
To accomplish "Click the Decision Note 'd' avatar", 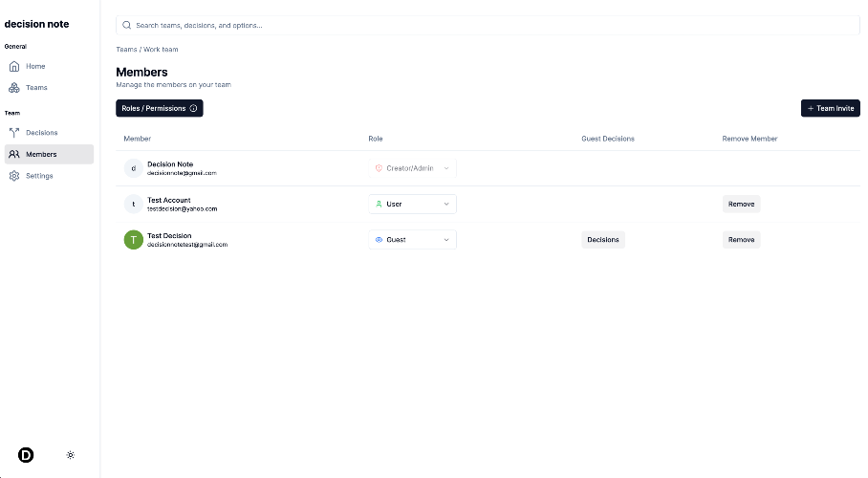I will (x=134, y=168).
